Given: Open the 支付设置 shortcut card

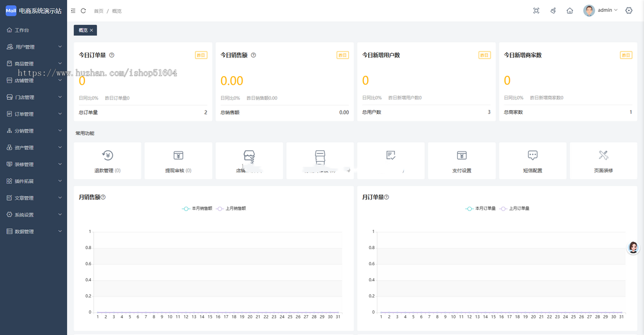Looking at the screenshot, I should pyautogui.click(x=462, y=161).
